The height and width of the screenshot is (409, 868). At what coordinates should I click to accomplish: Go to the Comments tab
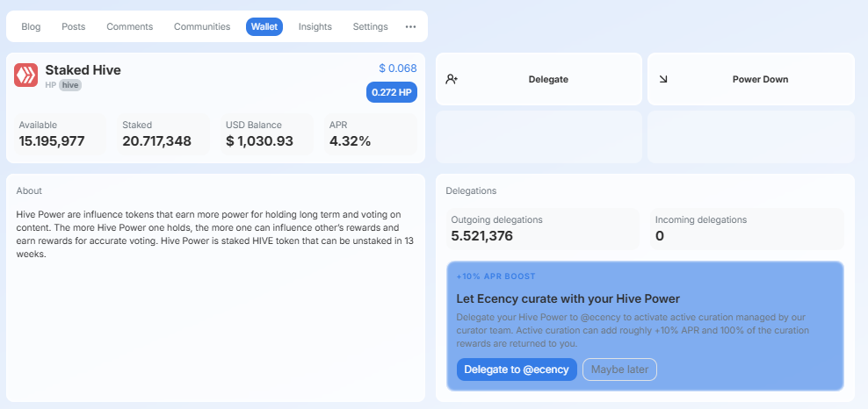click(129, 27)
